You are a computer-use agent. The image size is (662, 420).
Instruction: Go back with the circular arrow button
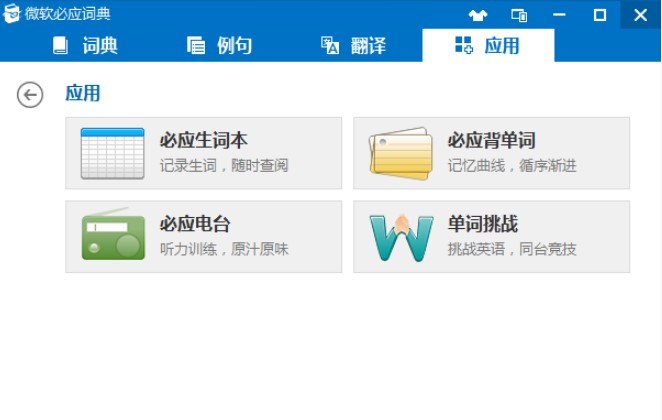30,95
